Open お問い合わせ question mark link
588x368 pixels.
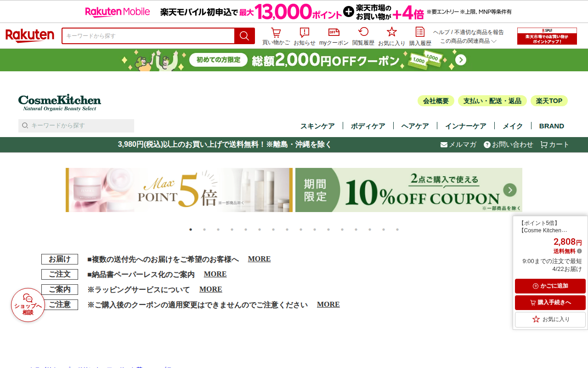pos(508,144)
